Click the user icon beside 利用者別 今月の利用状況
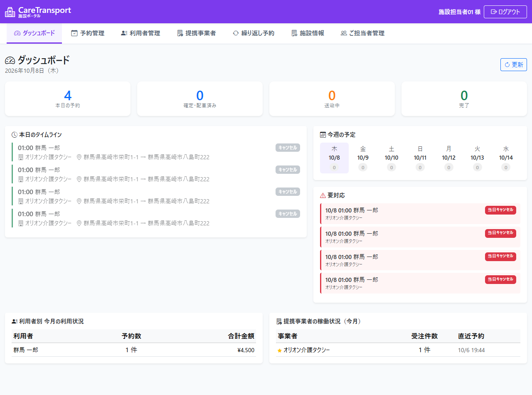 coord(15,321)
